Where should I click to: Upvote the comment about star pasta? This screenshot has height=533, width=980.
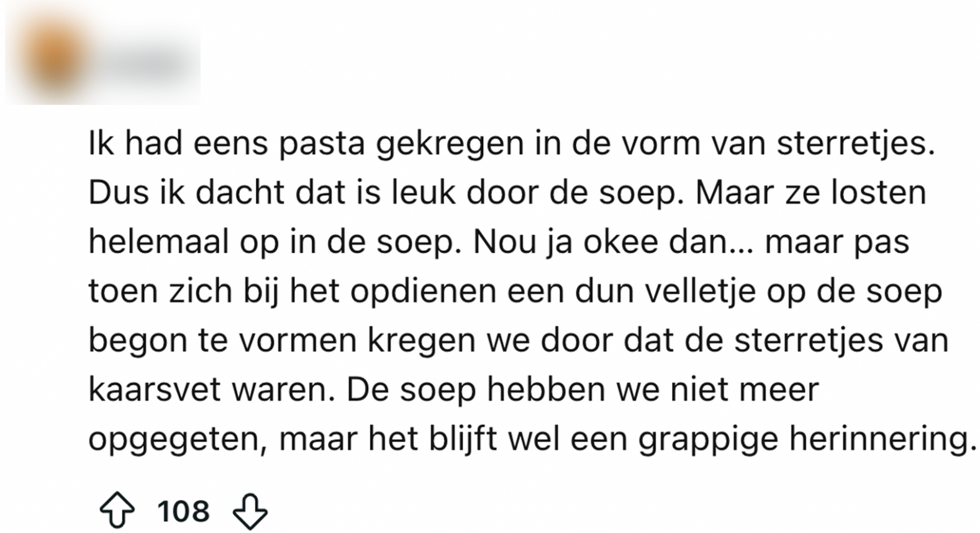tap(117, 511)
